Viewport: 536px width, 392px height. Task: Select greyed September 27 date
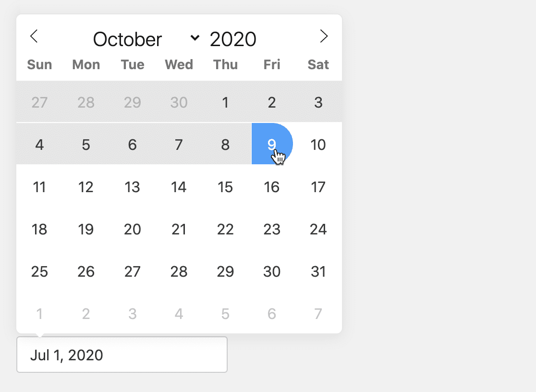[x=39, y=102]
